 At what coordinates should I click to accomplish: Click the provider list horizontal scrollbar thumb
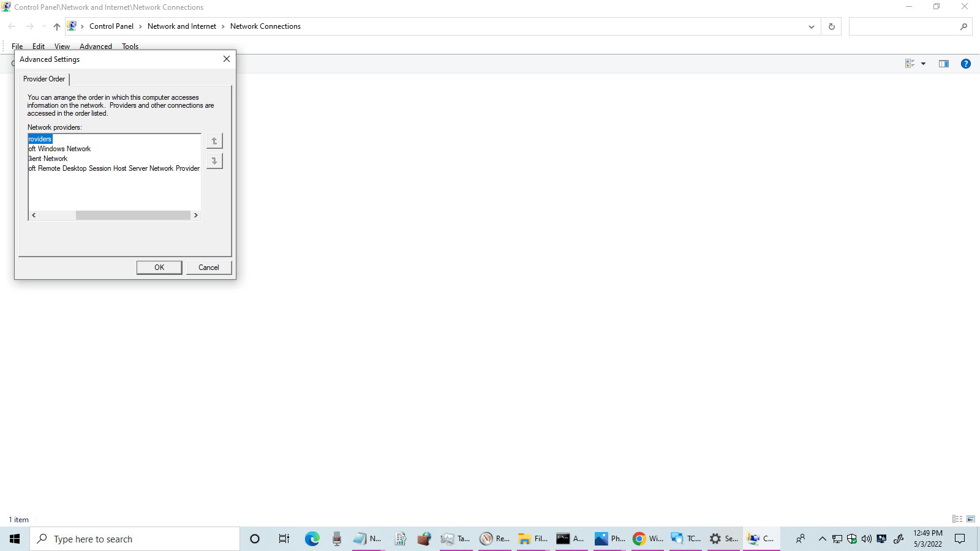point(133,215)
